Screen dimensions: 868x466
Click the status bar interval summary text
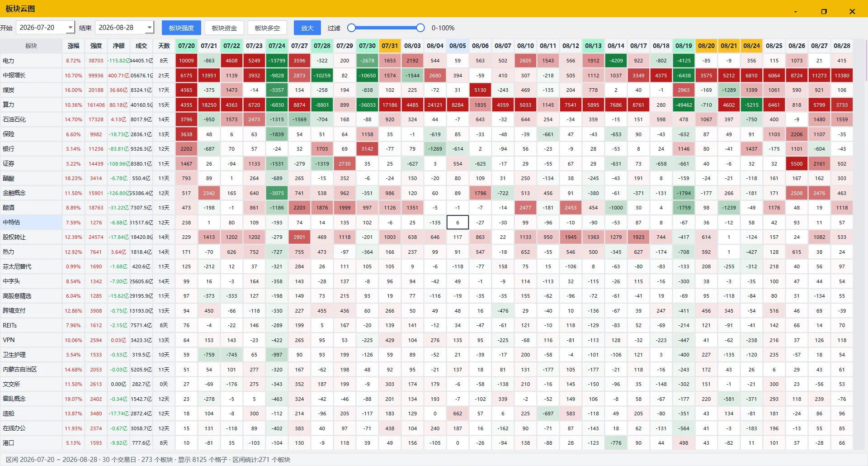tap(148, 460)
